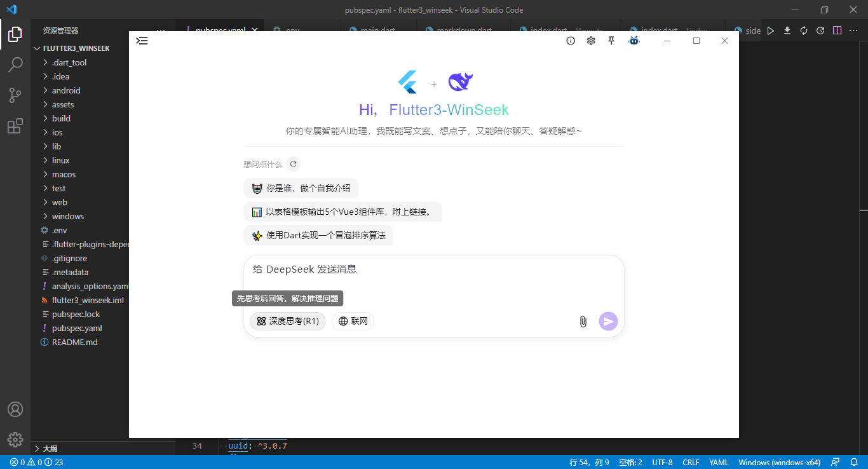868x469 pixels.
Task: Toggle the split editor layout icon
Action: (x=837, y=30)
